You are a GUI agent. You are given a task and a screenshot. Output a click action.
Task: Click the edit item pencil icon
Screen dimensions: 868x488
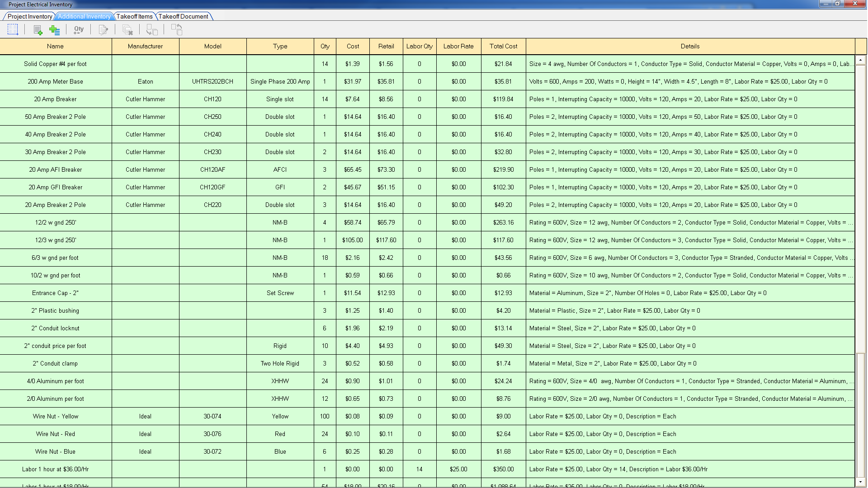click(x=103, y=30)
